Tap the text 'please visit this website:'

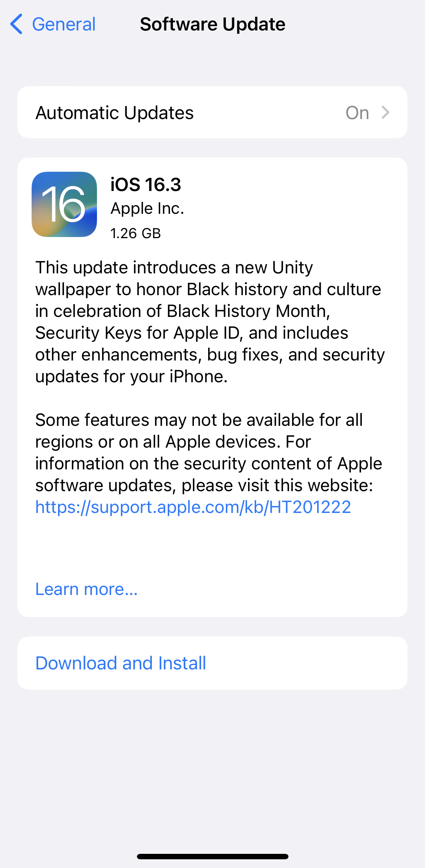click(x=277, y=485)
